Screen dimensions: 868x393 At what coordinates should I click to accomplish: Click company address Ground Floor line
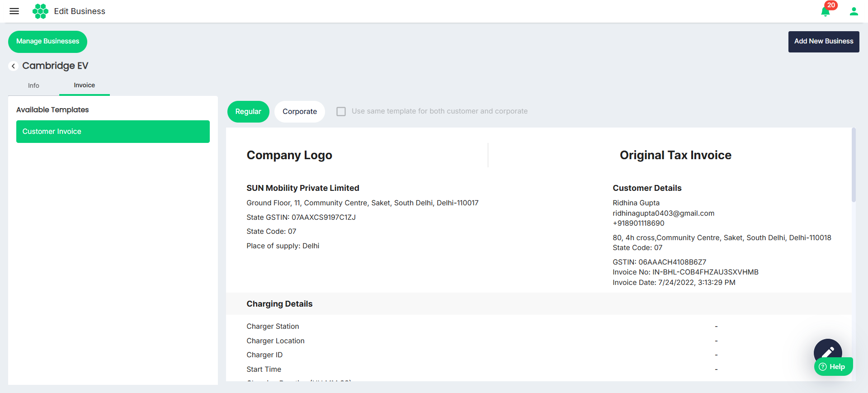click(x=362, y=203)
